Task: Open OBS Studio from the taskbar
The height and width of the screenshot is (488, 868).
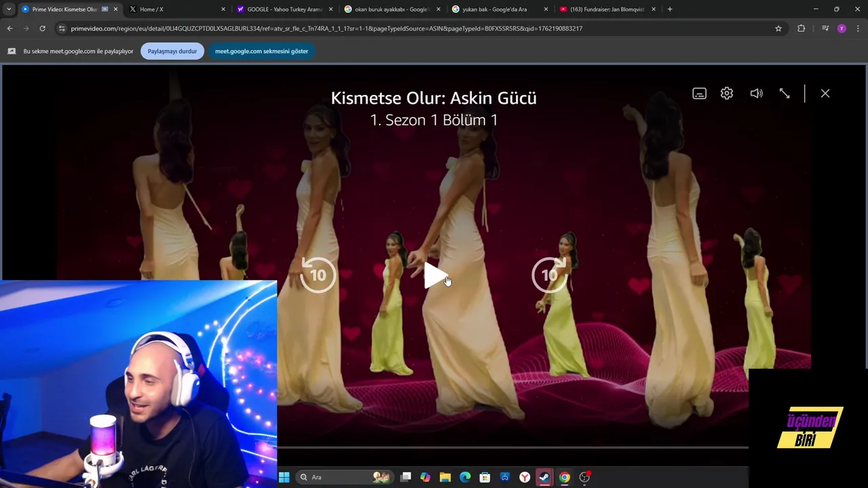Action: [x=585, y=477]
